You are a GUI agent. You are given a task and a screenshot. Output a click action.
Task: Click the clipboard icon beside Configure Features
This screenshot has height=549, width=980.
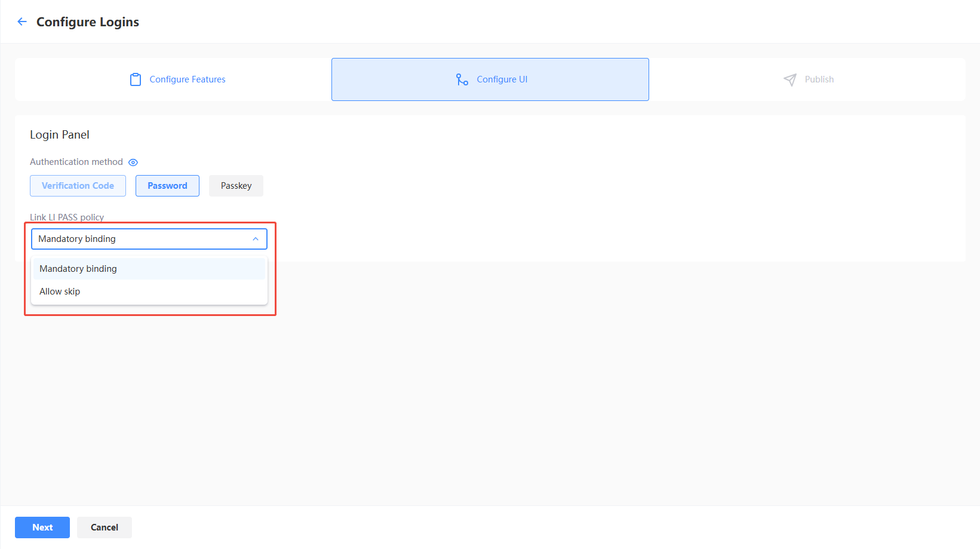click(x=136, y=79)
